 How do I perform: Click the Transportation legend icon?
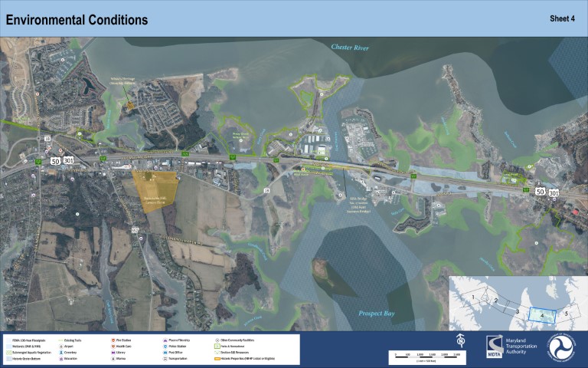click(165, 359)
